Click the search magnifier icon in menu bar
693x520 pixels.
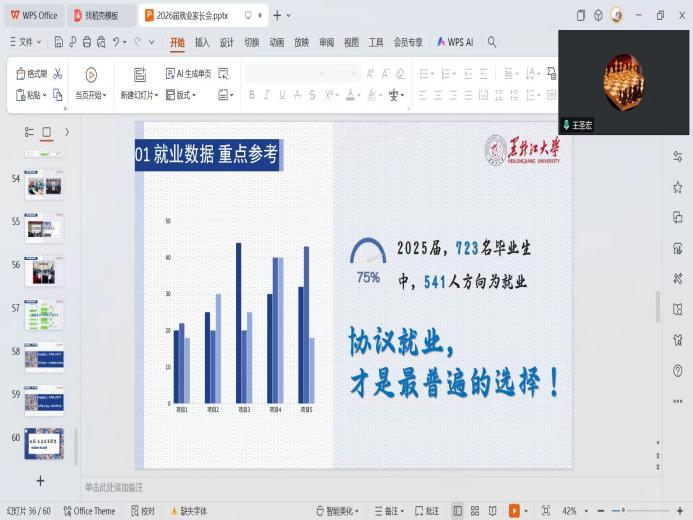point(492,42)
